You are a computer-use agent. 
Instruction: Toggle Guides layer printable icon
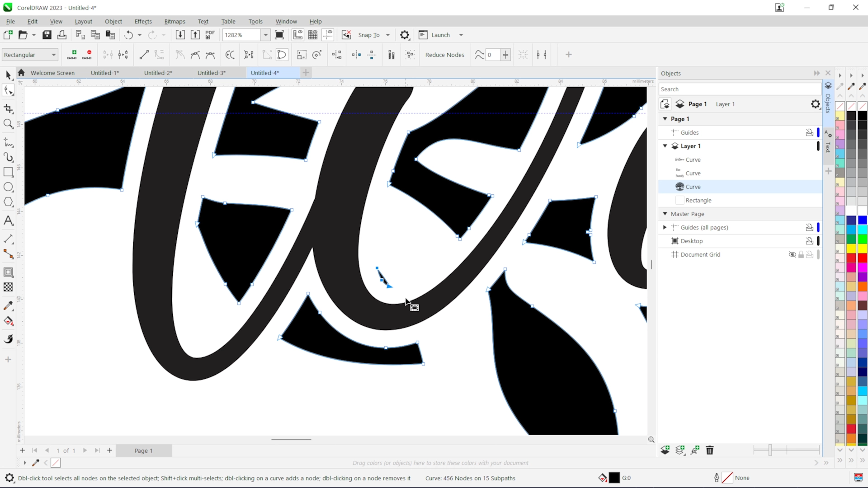pyautogui.click(x=810, y=132)
